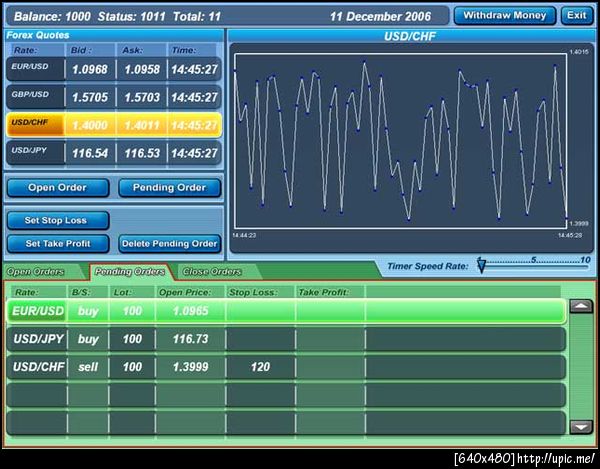Click the Take Profit column header
Screen dimensions: 600x469
[323, 293]
